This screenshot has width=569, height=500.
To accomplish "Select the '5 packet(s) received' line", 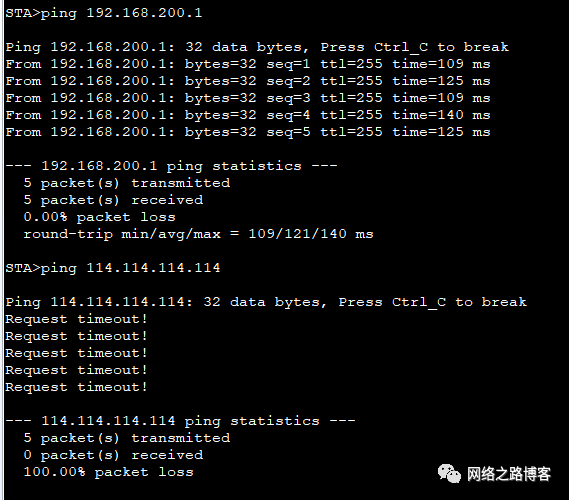I will [x=113, y=200].
